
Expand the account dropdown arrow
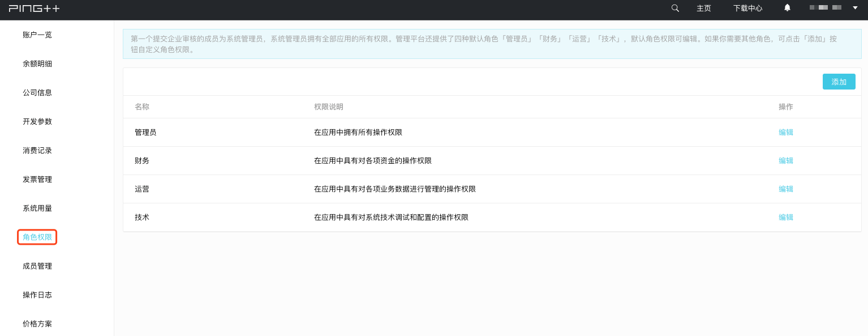pyautogui.click(x=855, y=8)
